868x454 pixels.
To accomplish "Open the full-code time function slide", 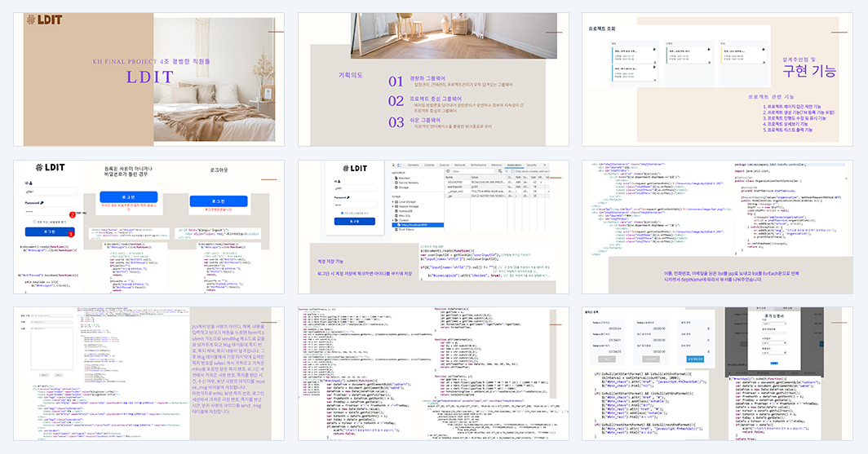I will (433, 374).
